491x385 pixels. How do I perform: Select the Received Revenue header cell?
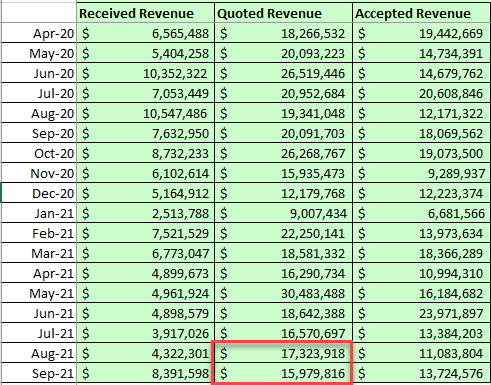[x=145, y=13]
